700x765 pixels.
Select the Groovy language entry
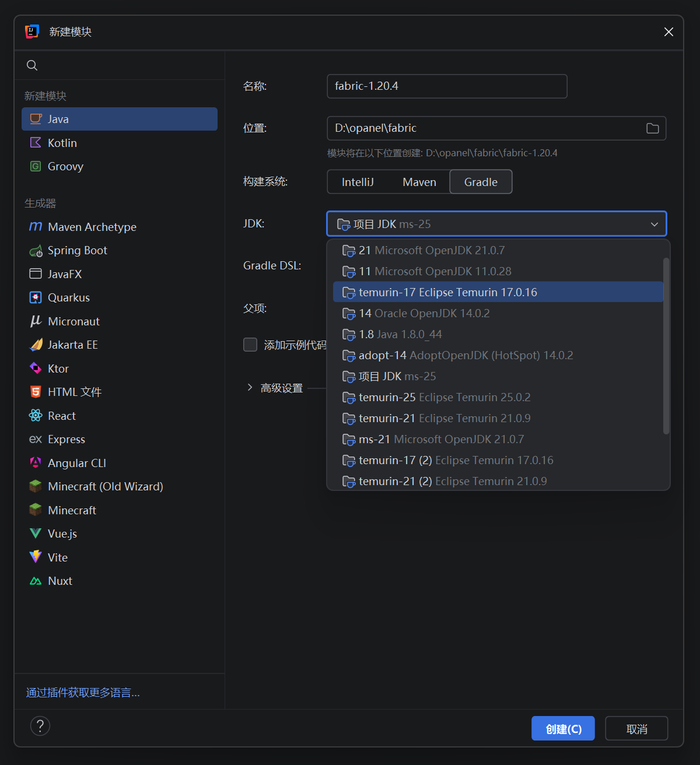120,166
